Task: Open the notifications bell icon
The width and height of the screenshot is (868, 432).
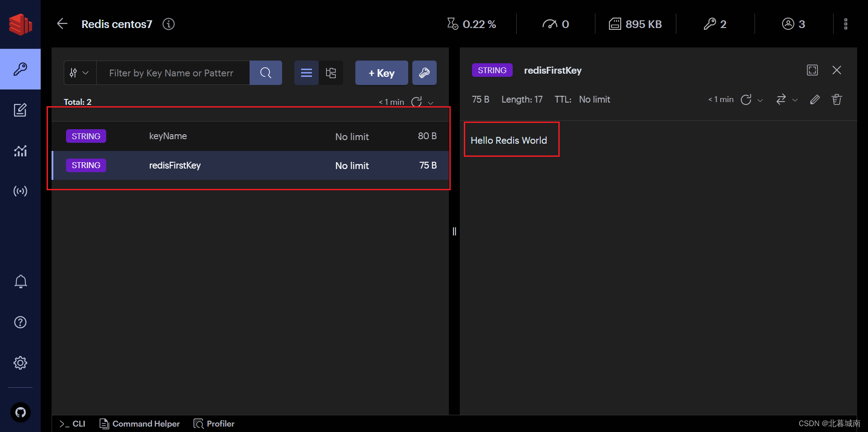Action: click(x=20, y=282)
